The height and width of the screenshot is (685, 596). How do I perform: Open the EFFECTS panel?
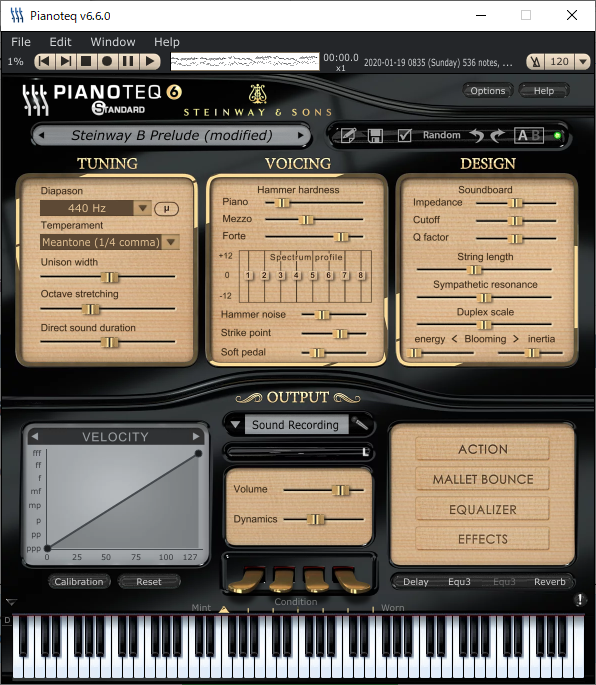482,539
